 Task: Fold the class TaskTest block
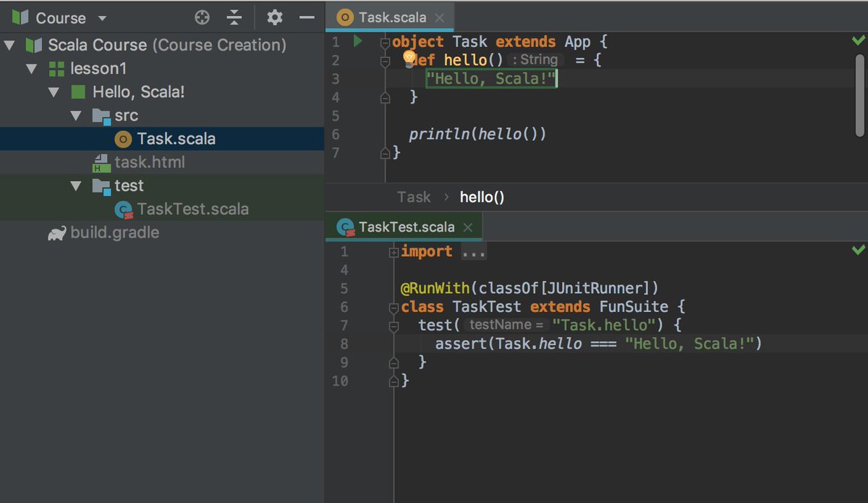(x=393, y=307)
